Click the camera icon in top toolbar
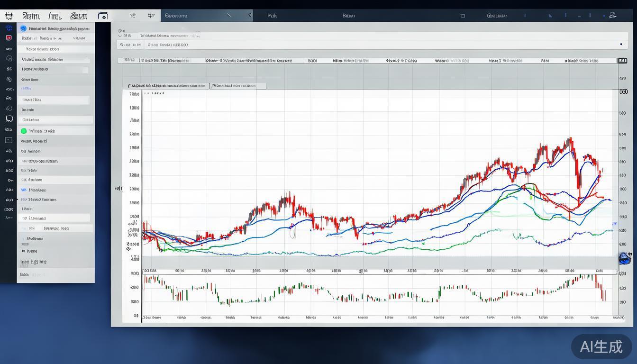The height and width of the screenshot is (364, 637). pos(102,16)
